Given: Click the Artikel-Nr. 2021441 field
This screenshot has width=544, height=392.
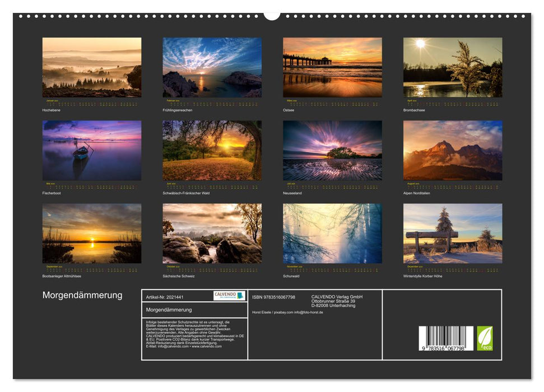Looking at the screenshot, I should pyautogui.click(x=165, y=297).
